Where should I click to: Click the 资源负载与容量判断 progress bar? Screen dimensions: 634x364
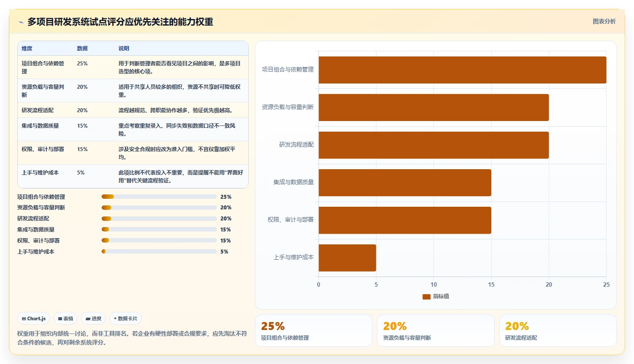click(159, 208)
